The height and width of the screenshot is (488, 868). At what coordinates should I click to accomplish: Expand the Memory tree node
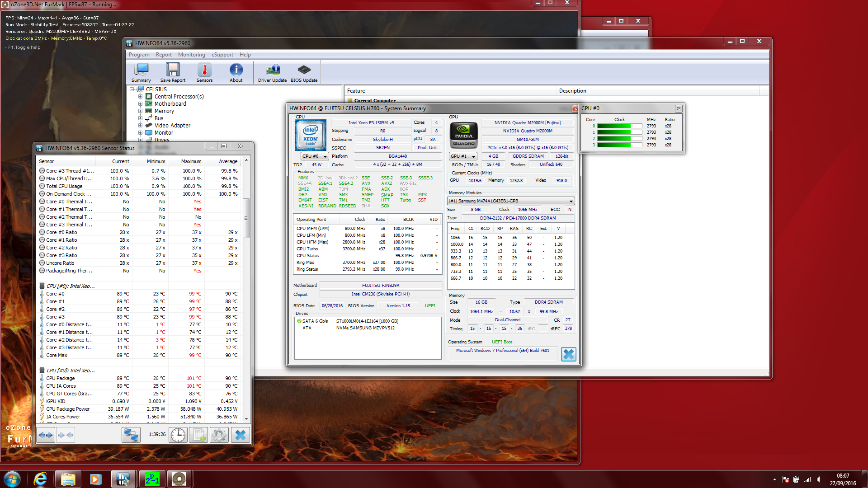coord(140,111)
